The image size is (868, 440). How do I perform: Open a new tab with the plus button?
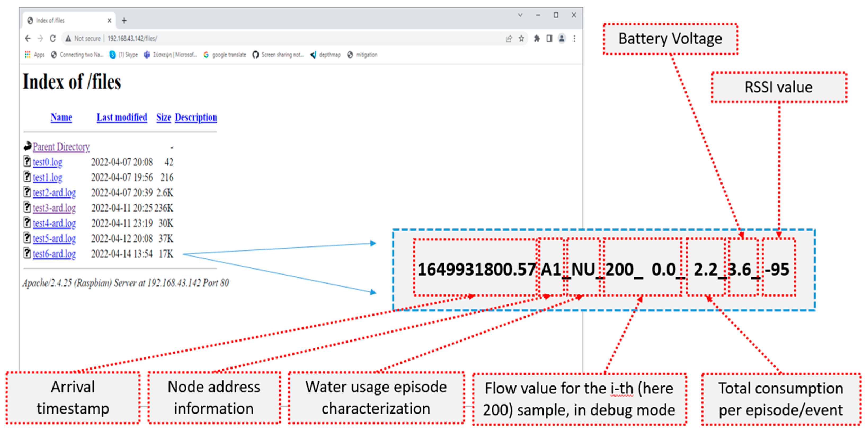pos(124,21)
